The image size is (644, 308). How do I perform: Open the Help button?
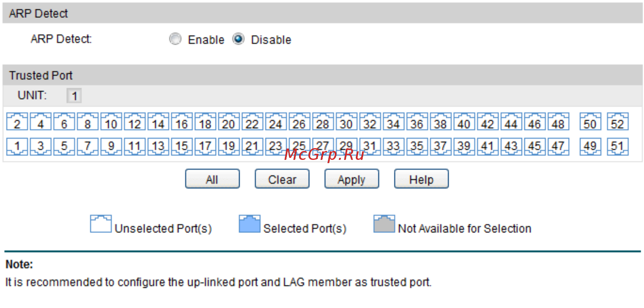click(x=421, y=179)
